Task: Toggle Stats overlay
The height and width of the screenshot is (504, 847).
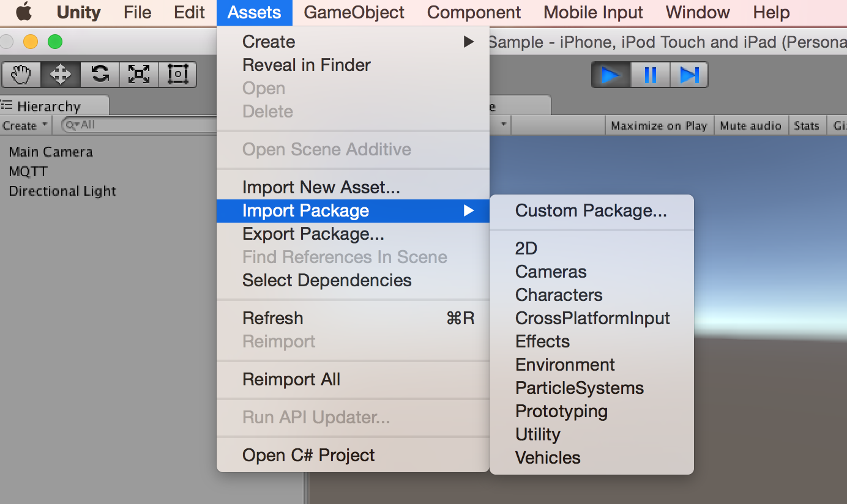Action: coord(807,125)
